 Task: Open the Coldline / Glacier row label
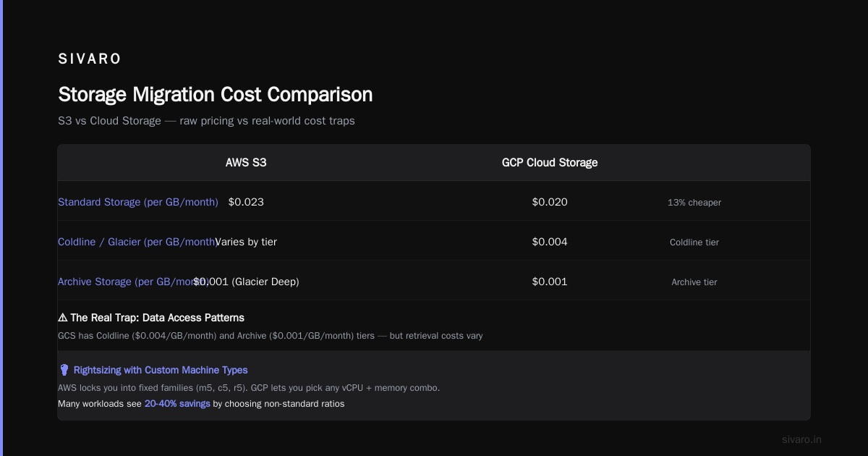pos(137,242)
